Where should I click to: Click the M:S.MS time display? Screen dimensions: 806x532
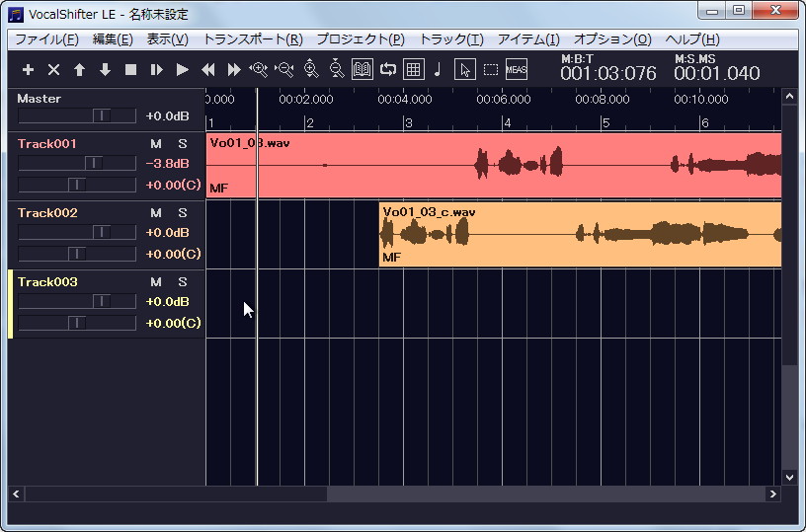pos(716,68)
